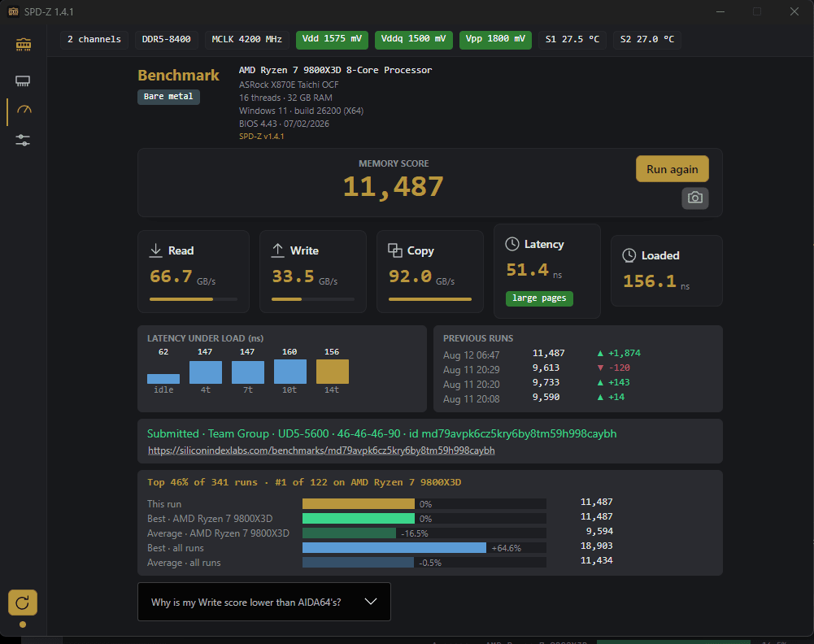Click the S1 27.5 °C temperature chip

click(572, 40)
